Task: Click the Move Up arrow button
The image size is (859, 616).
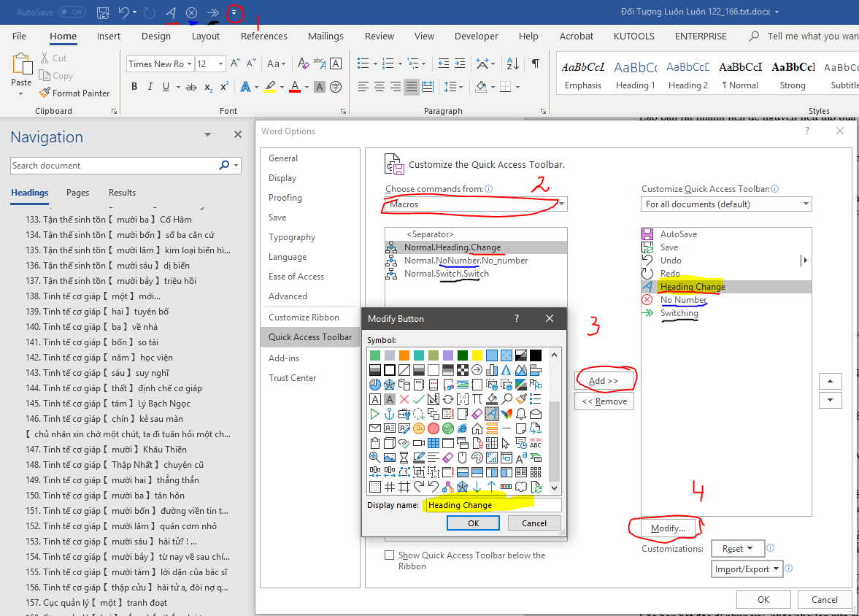Action: click(x=831, y=381)
